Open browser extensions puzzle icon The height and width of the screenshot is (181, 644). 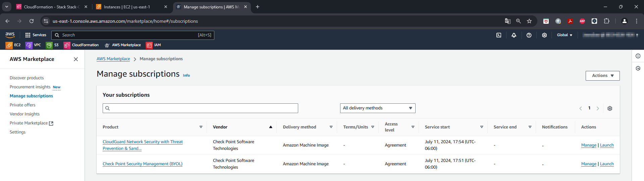click(606, 21)
